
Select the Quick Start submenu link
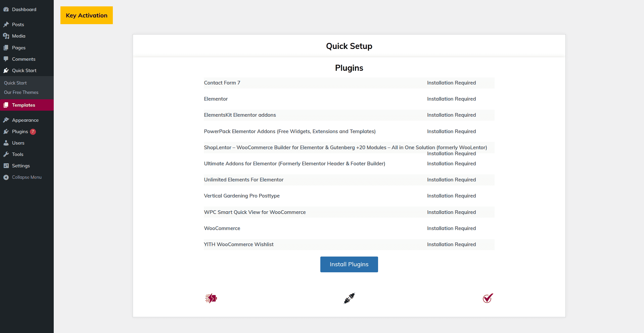click(15, 83)
